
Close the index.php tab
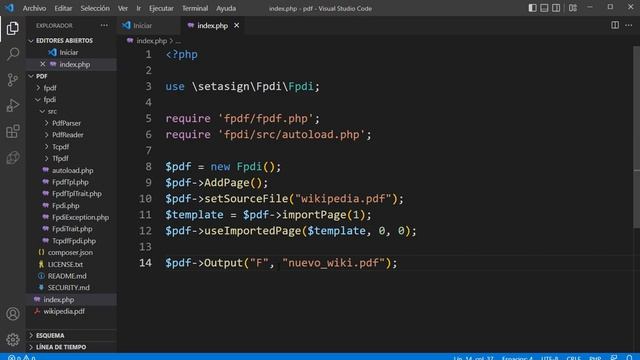coord(236,25)
